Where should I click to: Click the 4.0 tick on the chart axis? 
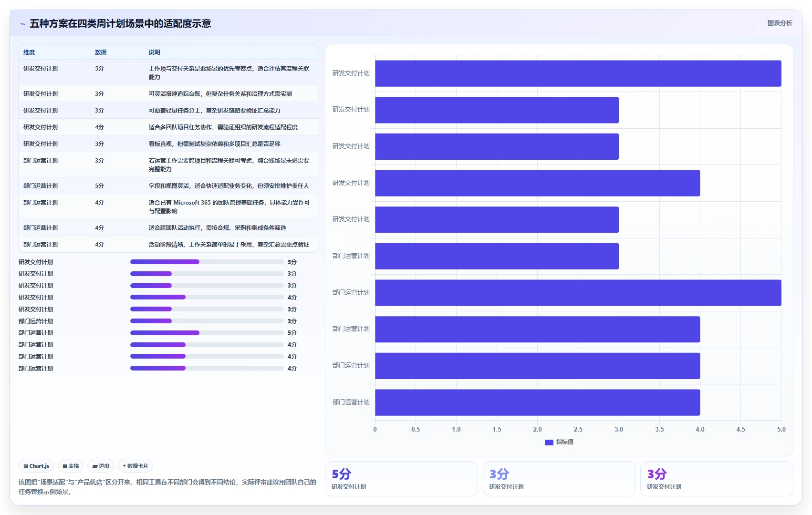point(700,429)
